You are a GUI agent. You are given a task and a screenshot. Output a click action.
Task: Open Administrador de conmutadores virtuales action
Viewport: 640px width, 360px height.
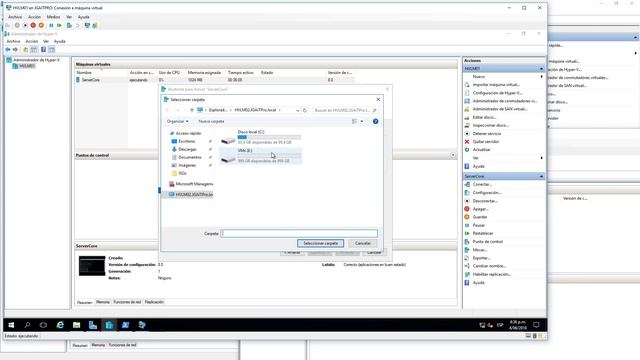point(504,101)
